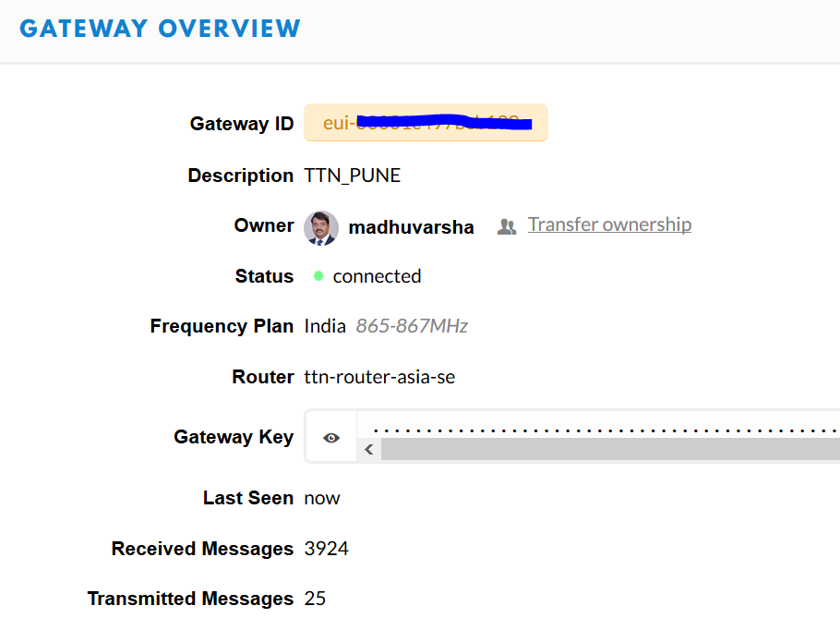Viewport: 840px width, 630px height.
Task: Click the GATEWAY OVERVIEW page title
Action: tap(160, 28)
